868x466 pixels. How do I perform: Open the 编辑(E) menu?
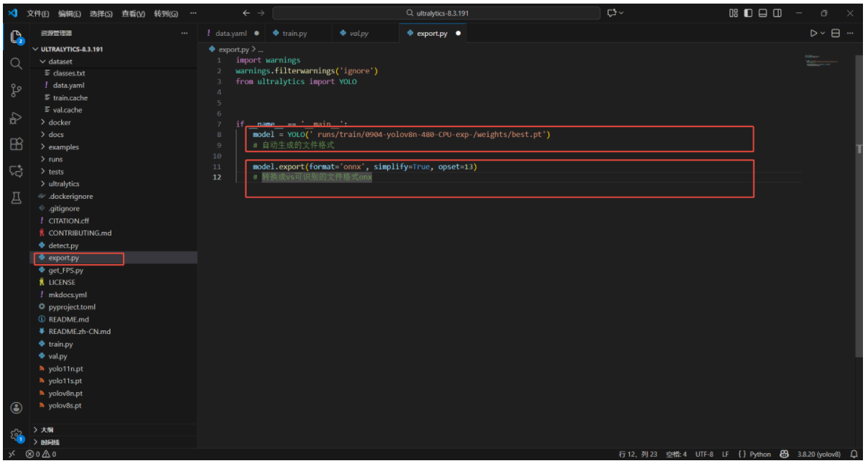[69, 13]
